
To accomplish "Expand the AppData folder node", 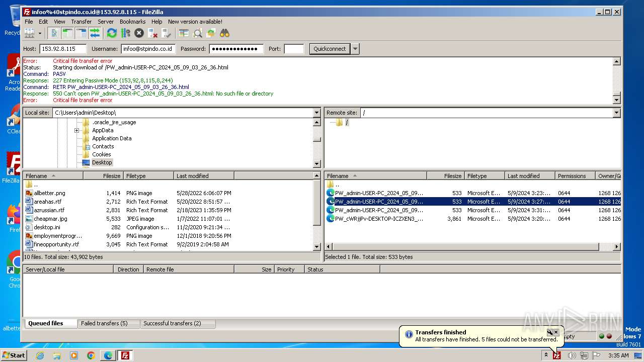I will coord(77,130).
